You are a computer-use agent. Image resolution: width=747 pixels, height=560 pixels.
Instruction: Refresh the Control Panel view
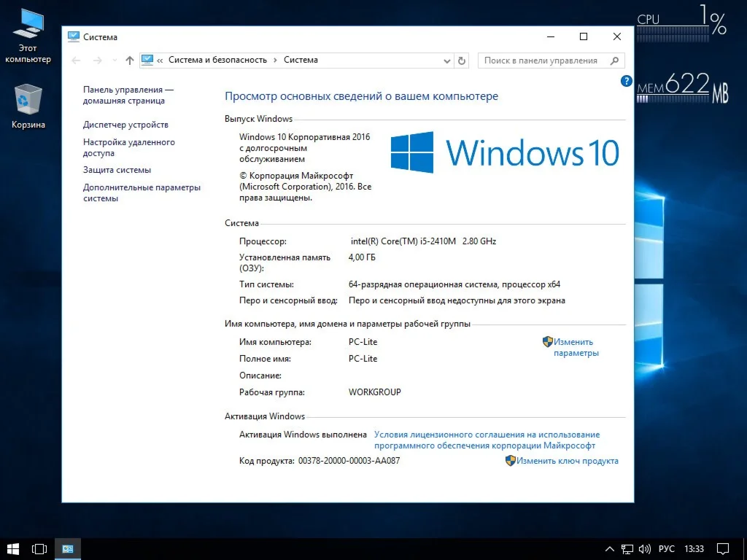(462, 61)
